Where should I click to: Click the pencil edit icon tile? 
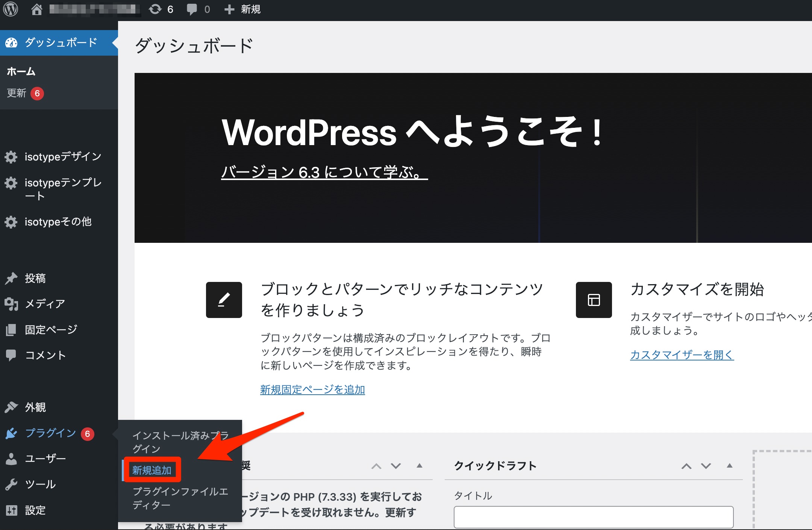[224, 300]
